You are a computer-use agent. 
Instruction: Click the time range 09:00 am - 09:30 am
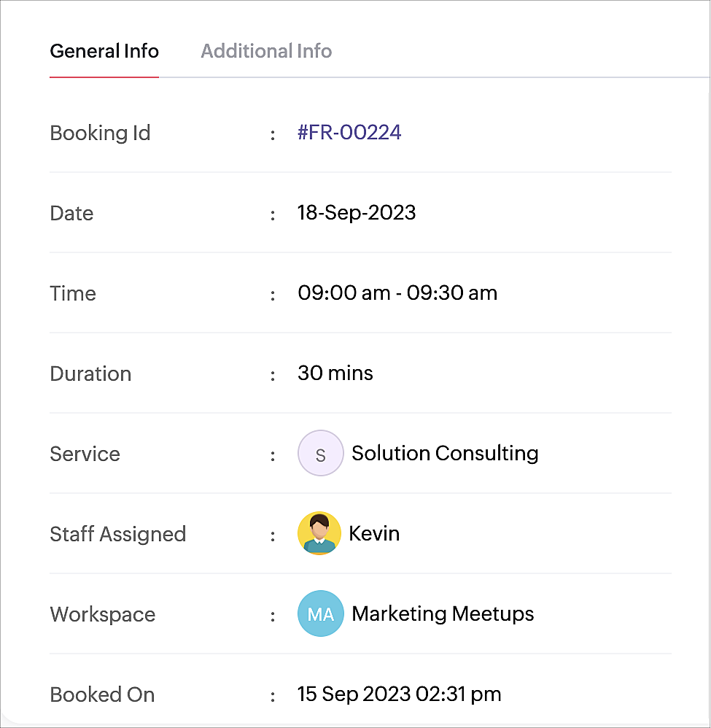[397, 293]
